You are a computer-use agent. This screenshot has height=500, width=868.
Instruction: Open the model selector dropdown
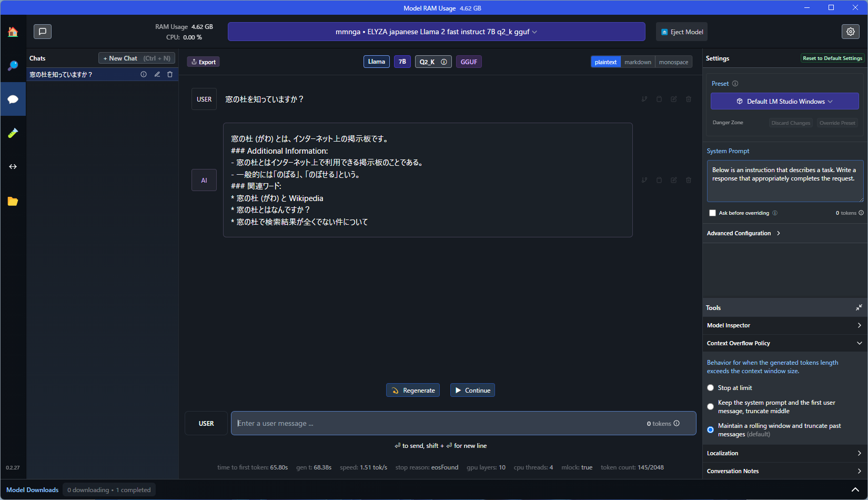(x=436, y=32)
